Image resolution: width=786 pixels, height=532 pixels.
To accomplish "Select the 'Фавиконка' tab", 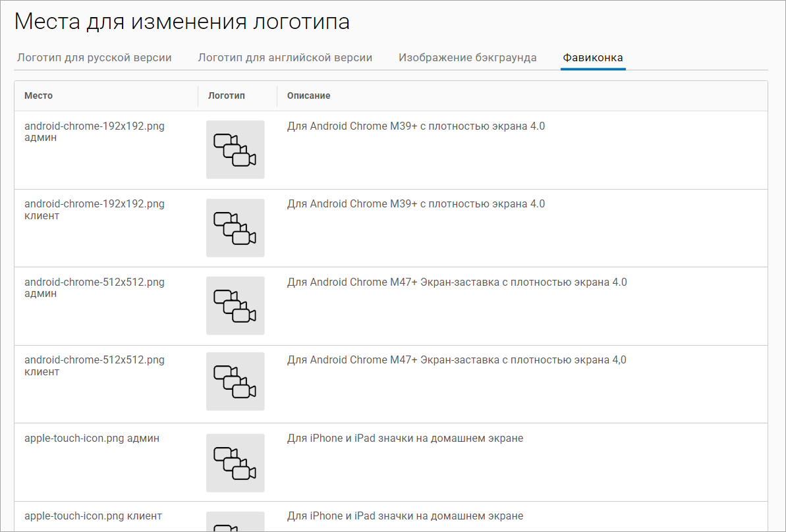I will (x=592, y=58).
